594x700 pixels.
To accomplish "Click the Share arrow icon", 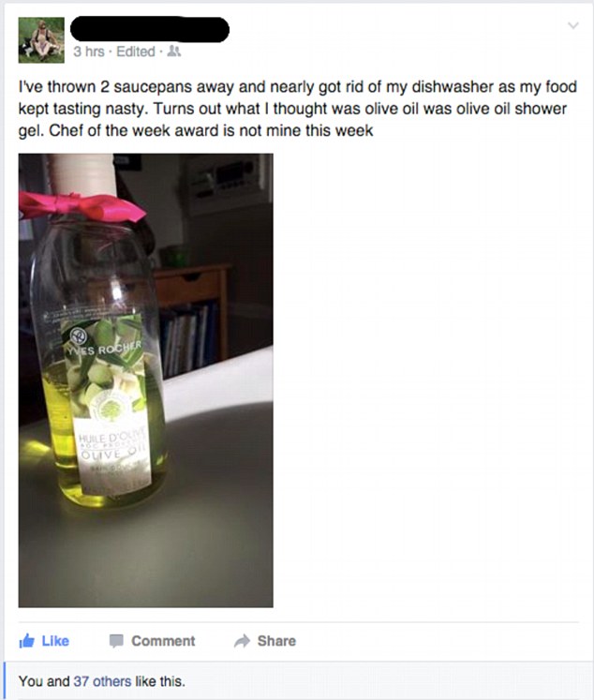I will click(242, 641).
